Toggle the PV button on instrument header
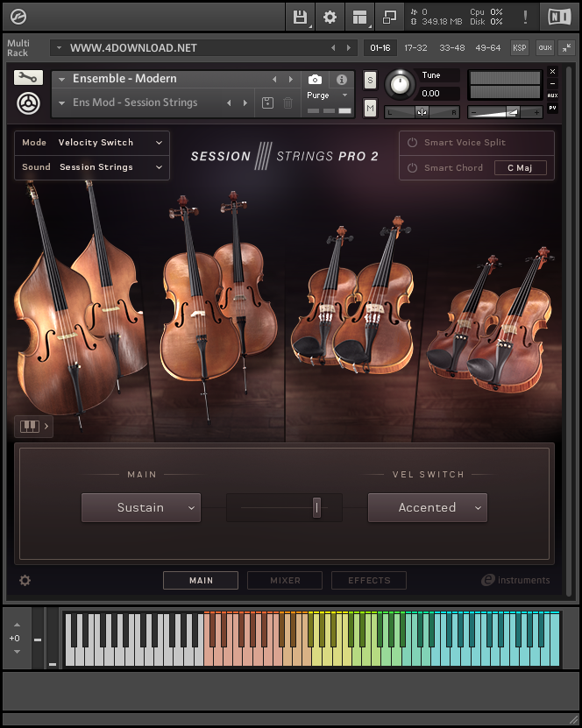 [x=552, y=108]
